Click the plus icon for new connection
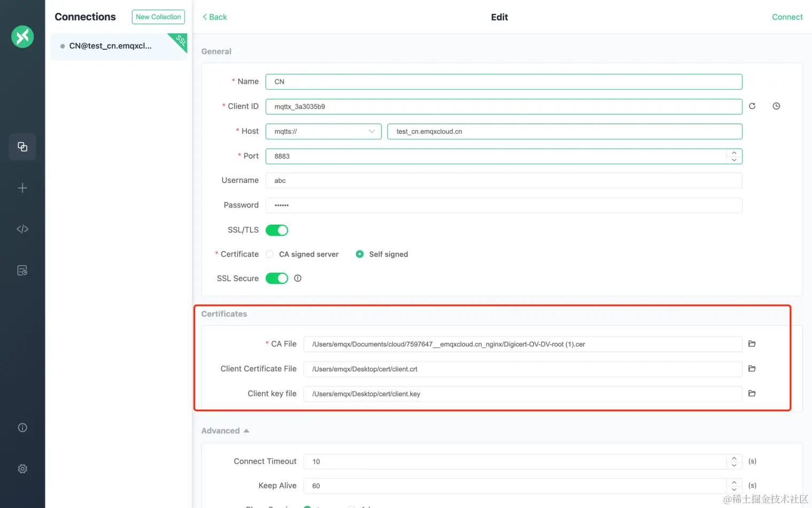Viewport: 812px width, 508px height. pos(22,188)
